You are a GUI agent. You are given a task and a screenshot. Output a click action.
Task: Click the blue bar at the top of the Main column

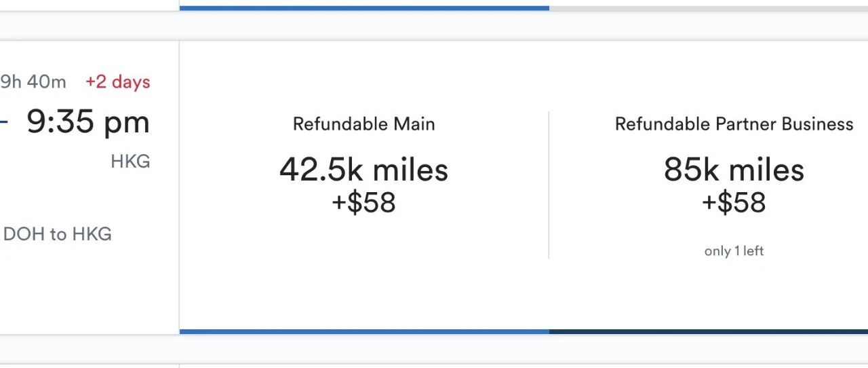(364, 8)
